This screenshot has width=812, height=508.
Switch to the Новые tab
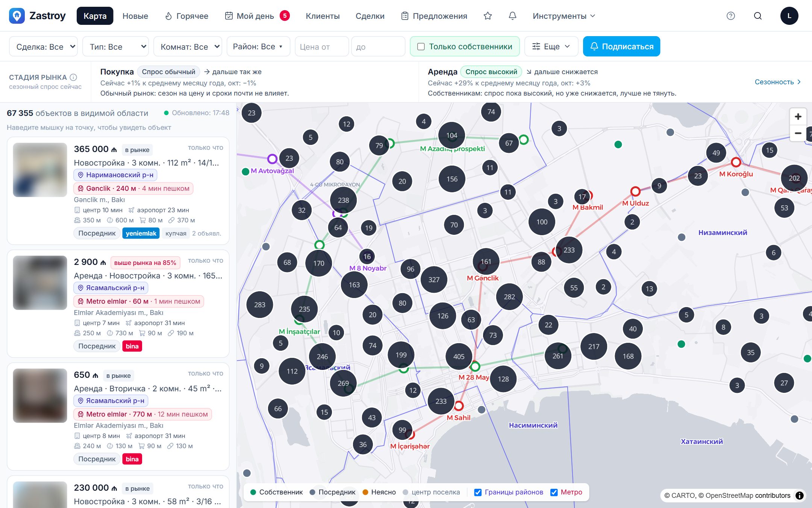[x=135, y=16]
